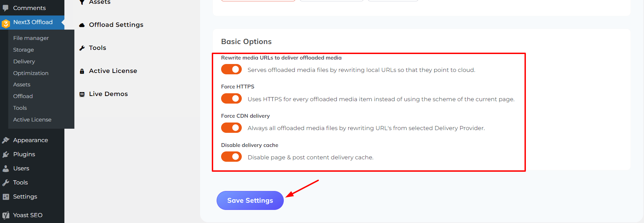This screenshot has width=644, height=223.
Task: Disable rewriting media URLs for offloaded media
Action: 231,69
